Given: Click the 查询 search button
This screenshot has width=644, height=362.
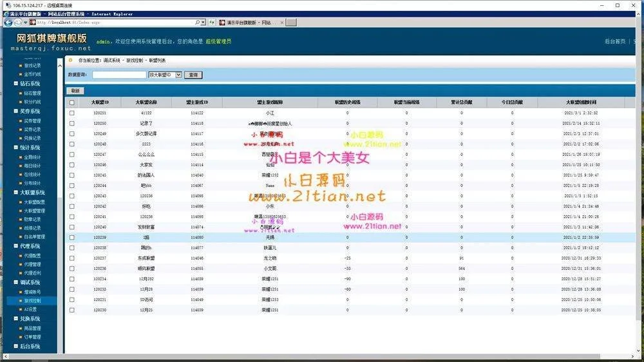Looking at the screenshot, I should [193, 75].
